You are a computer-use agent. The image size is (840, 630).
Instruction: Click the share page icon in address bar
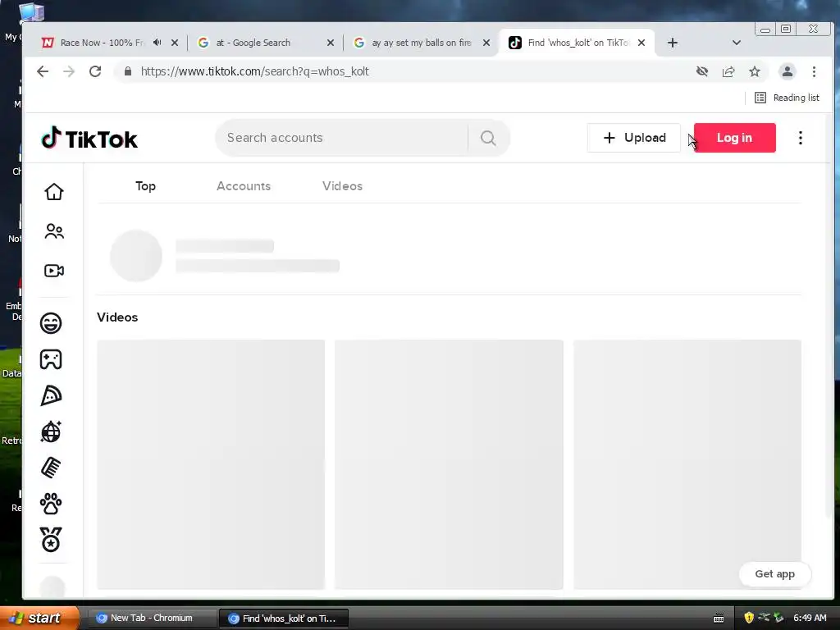coord(728,71)
